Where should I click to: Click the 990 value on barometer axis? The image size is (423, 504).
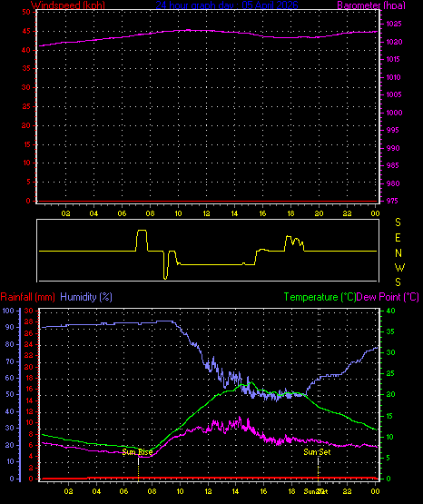tap(393, 148)
